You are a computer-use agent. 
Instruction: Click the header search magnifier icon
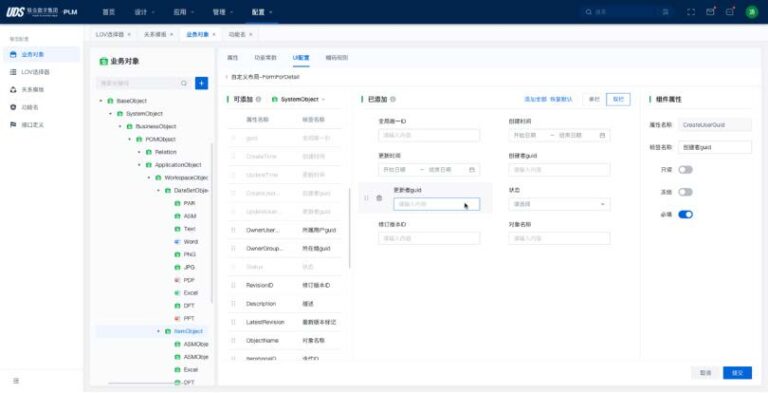[588, 12]
